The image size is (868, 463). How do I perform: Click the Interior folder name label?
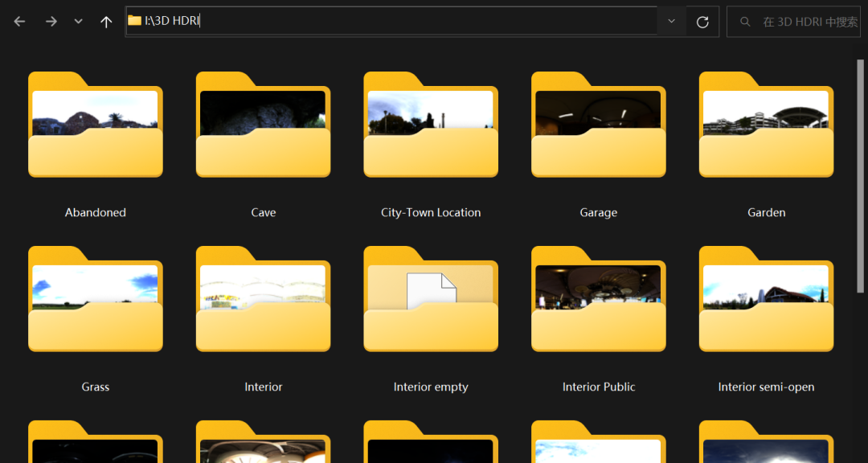pyautogui.click(x=263, y=387)
